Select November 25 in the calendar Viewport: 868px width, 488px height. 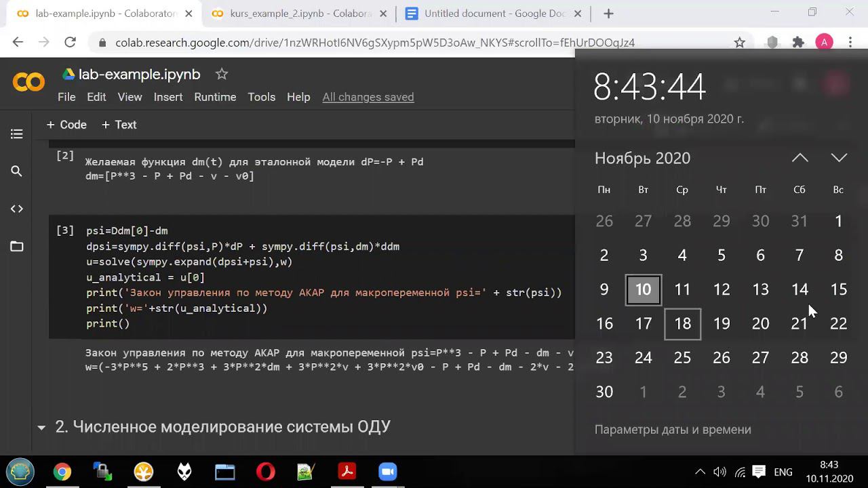tap(682, 358)
